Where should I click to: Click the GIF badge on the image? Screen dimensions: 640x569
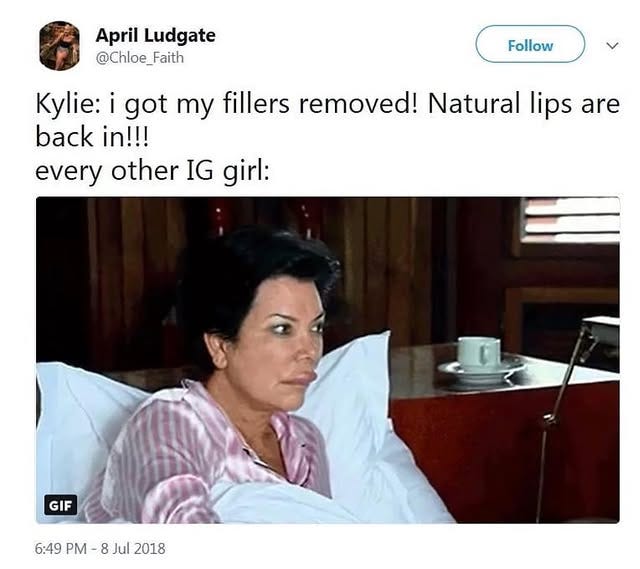click(60, 505)
